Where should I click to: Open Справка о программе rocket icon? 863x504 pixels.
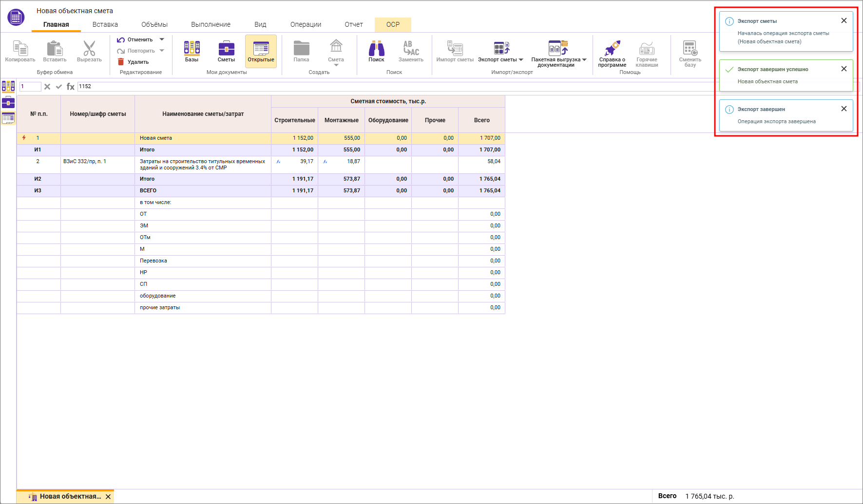612,49
